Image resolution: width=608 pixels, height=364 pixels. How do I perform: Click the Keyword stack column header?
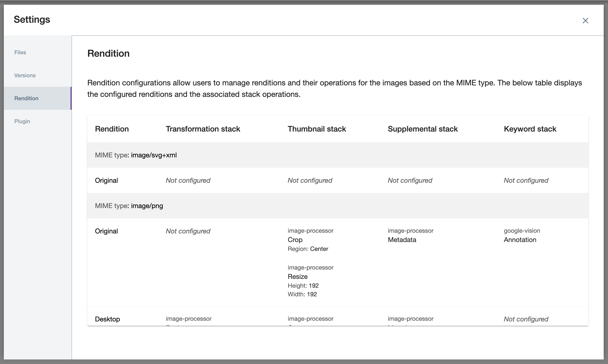530,129
